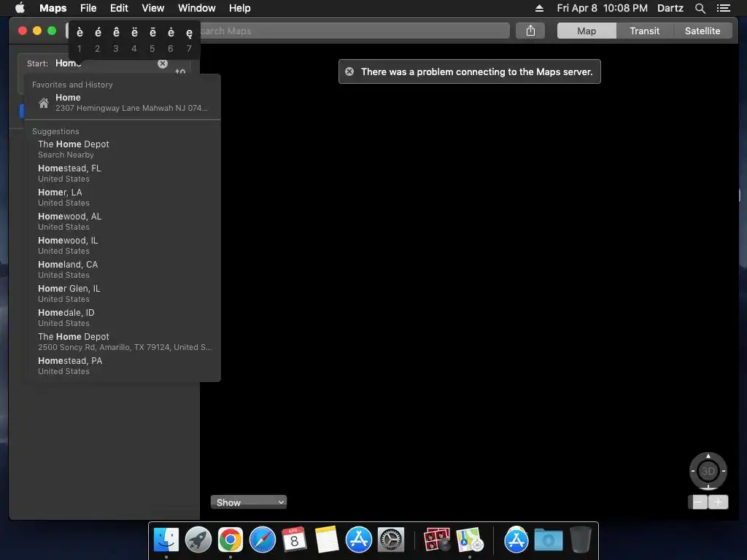The width and height of the screenshot is (747, 560).
Task: Open the Maps application menu
Action: [53, 8]
